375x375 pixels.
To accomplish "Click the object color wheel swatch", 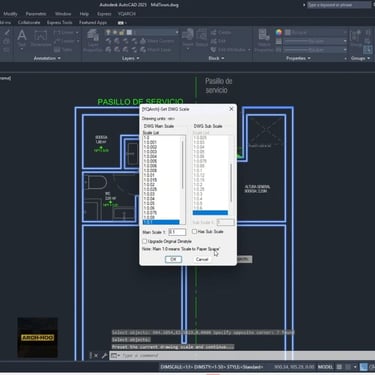I will 279,32.
